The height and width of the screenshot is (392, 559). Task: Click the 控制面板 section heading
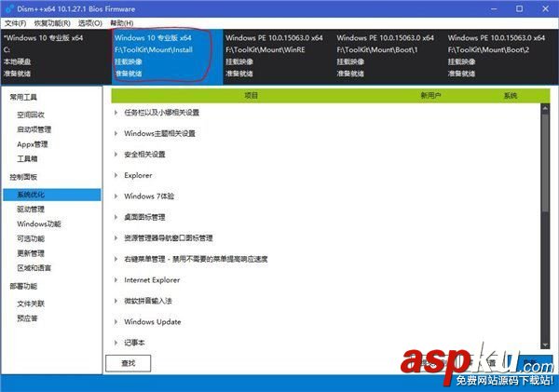pos(23,177)
